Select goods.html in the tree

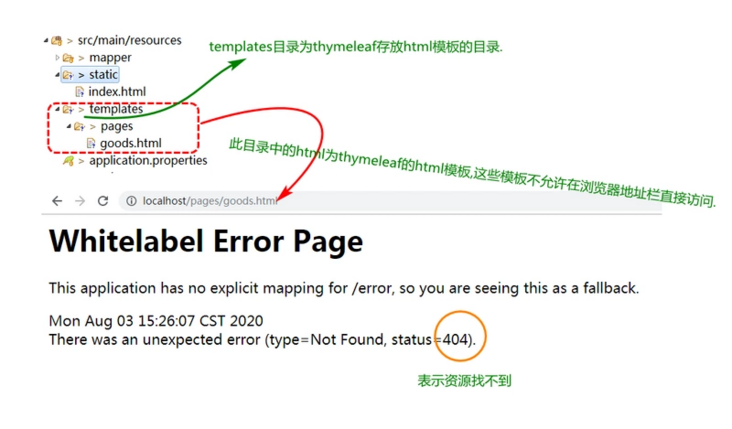(x=131, y=143)
